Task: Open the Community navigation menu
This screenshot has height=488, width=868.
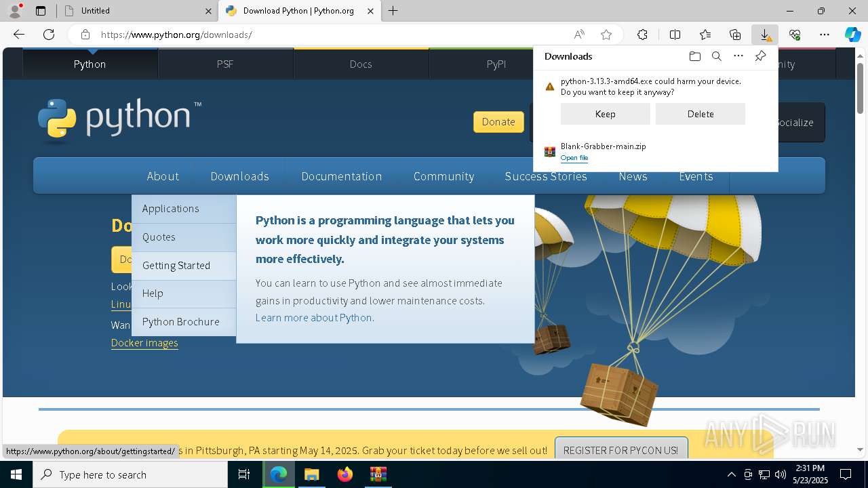Action: coord(443,176)
